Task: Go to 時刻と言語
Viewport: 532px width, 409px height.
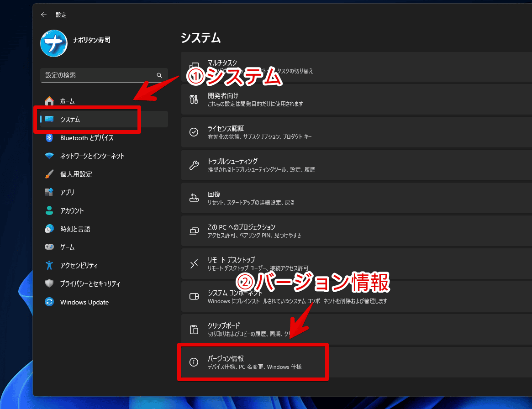Action: (x=104, y=229)
